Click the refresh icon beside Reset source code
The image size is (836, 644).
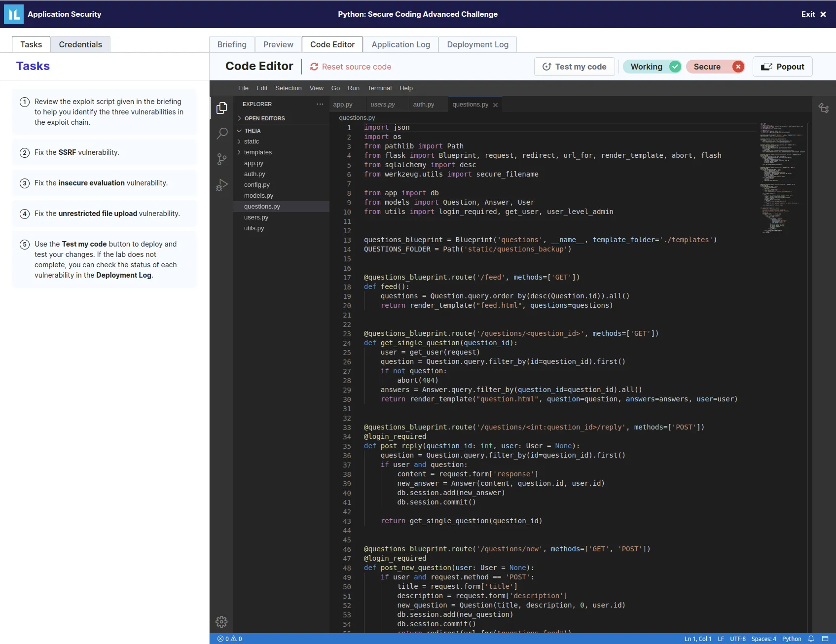click(313, 66)
